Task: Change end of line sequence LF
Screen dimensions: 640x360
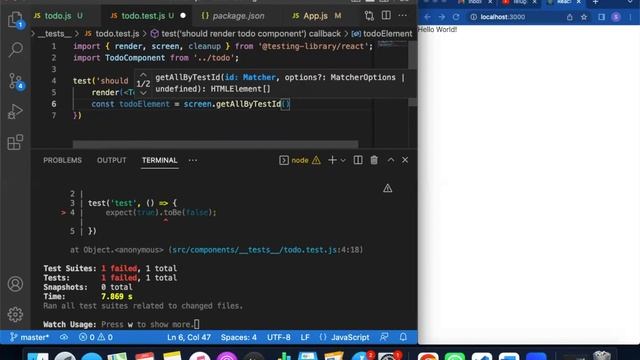Action: 305,338
